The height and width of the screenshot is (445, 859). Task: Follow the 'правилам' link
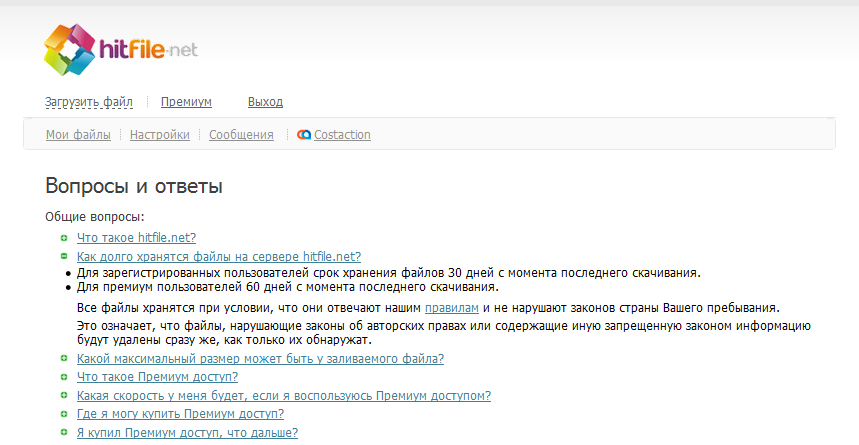[452, 308]
